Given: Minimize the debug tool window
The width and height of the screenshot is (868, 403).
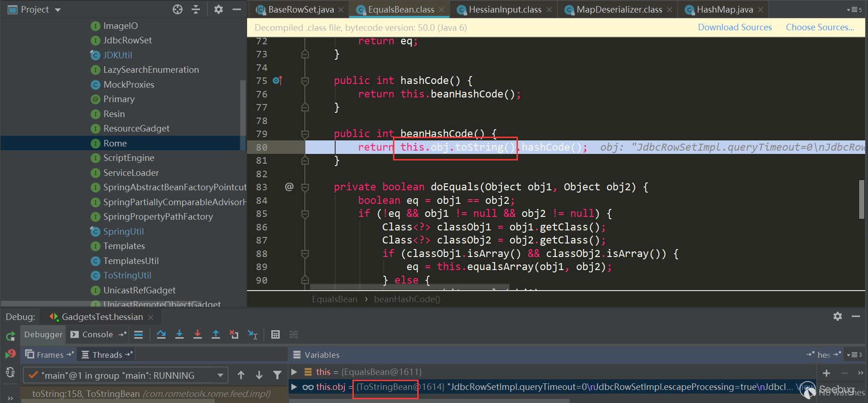Looking at the screenshot, I should click(856, 316).
